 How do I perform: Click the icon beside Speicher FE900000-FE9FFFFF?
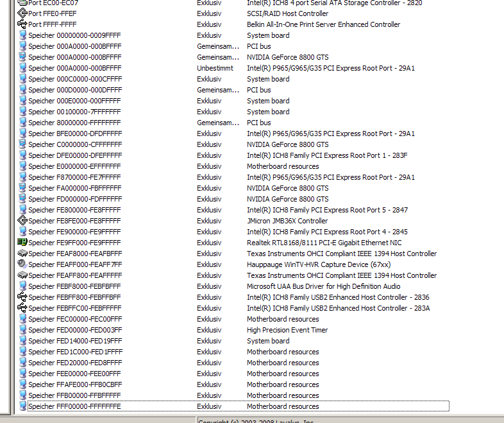[23, 232]
